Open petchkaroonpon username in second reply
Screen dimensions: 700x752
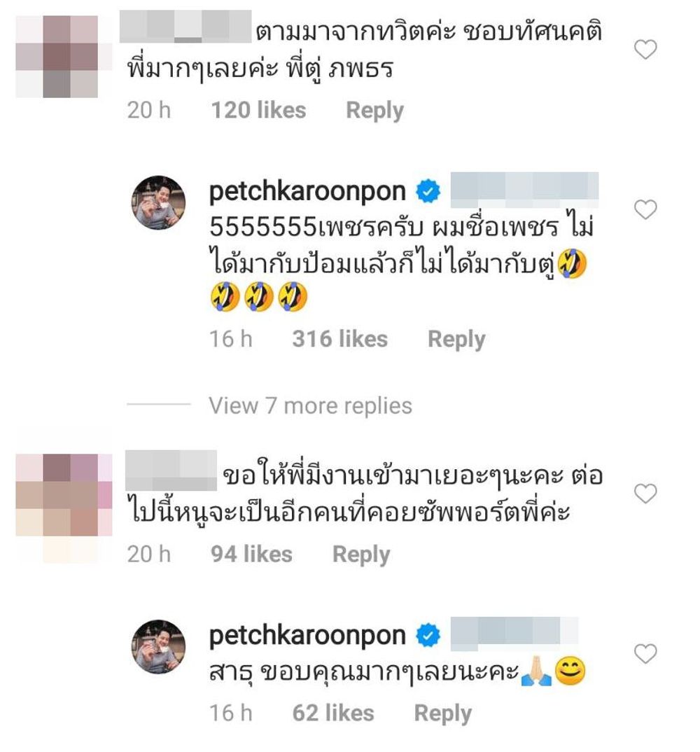pos(307,637)
